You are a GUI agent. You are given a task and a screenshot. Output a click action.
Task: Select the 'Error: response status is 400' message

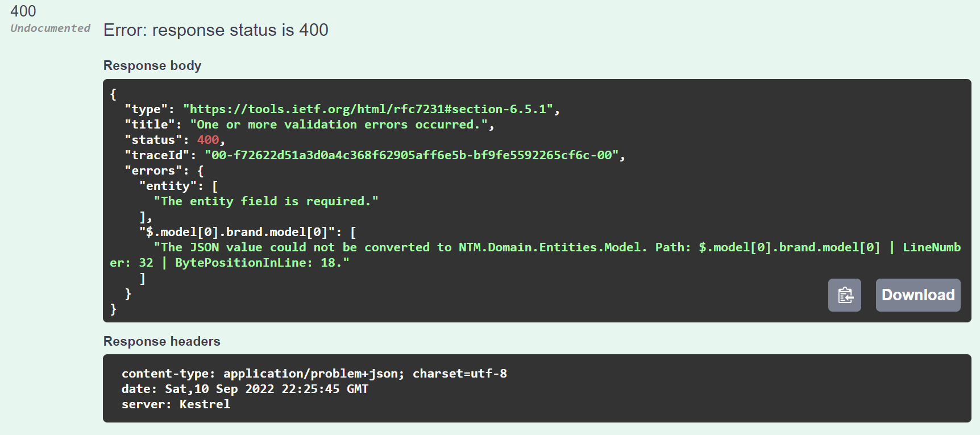[x=216, y=30]
